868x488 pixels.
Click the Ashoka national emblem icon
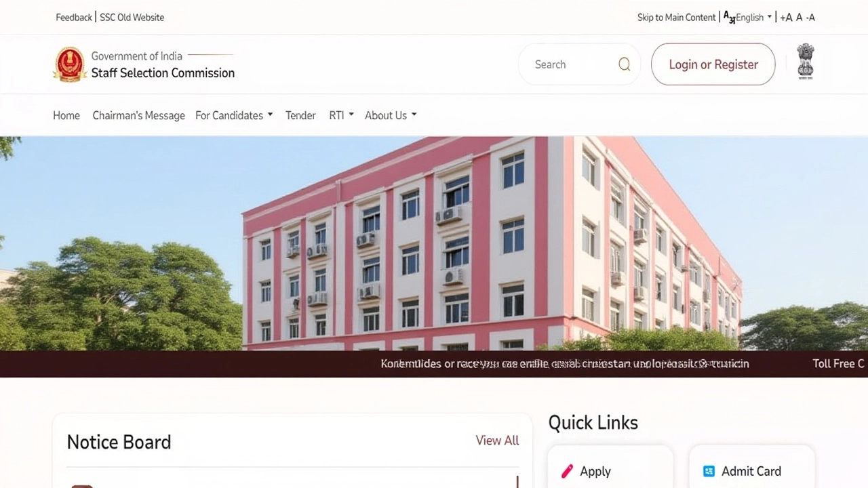[x=805, y=62]
